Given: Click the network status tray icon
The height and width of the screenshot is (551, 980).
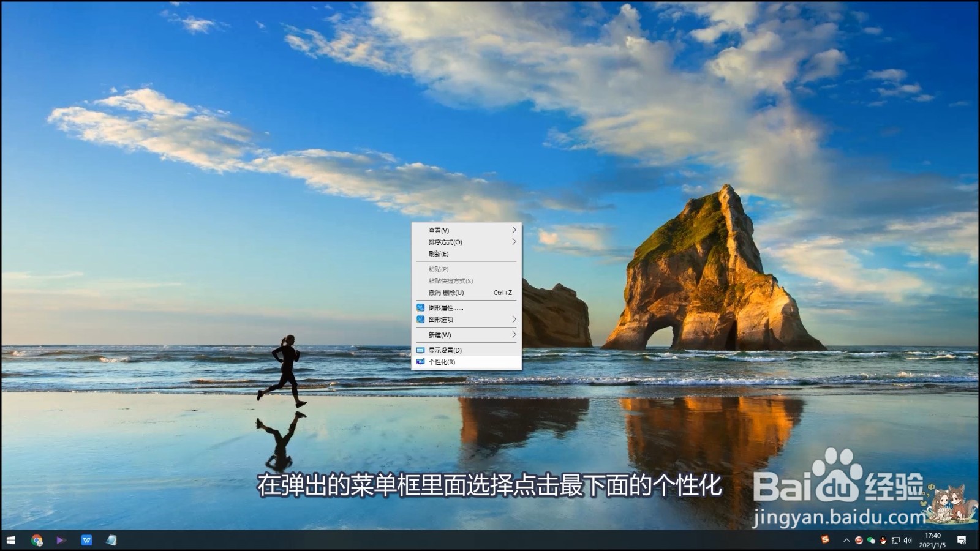Looking at the screenshot, I should tap(895, 540).
